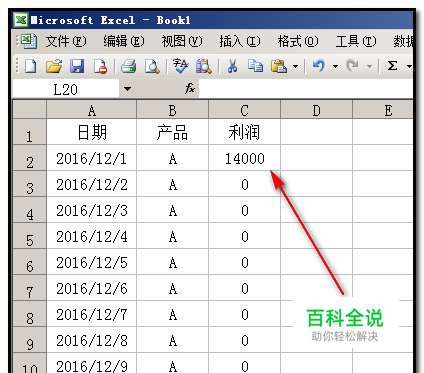This screenshot has height=373, width=424.
Task: Expand the Redo history dropdown arrow
Action: 369,66
